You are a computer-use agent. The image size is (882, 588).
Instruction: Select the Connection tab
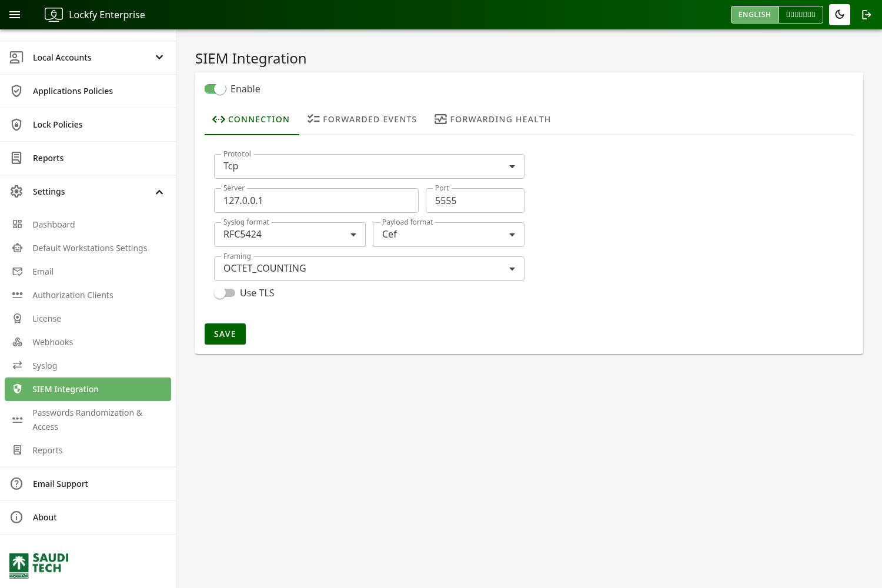click(252, 119)
